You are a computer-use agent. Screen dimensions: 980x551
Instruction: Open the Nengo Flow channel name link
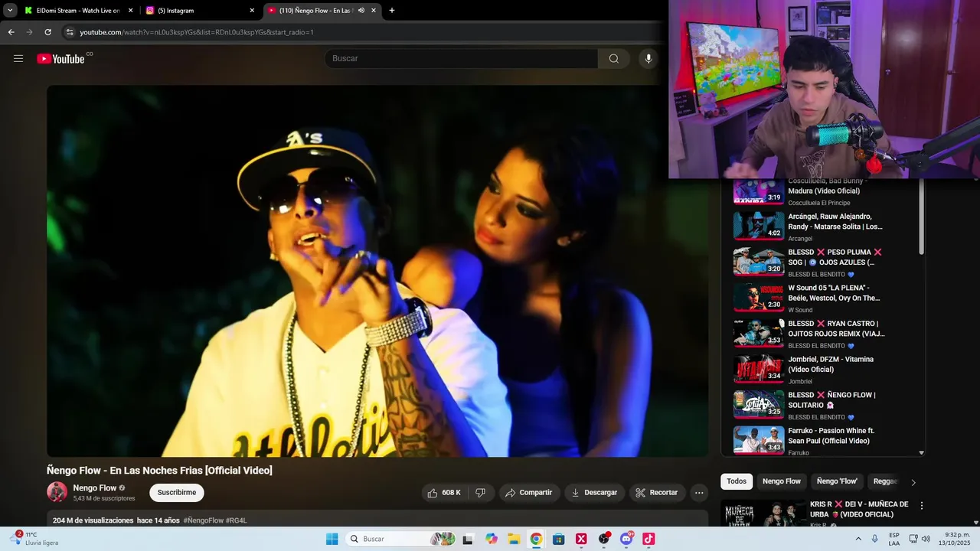[x=95, y=487]
